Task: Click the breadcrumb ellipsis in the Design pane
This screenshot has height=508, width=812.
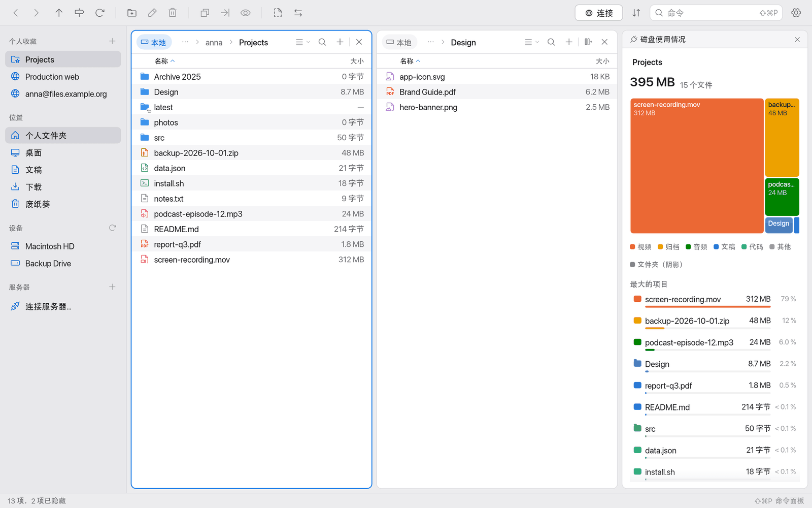Action: 430,42
